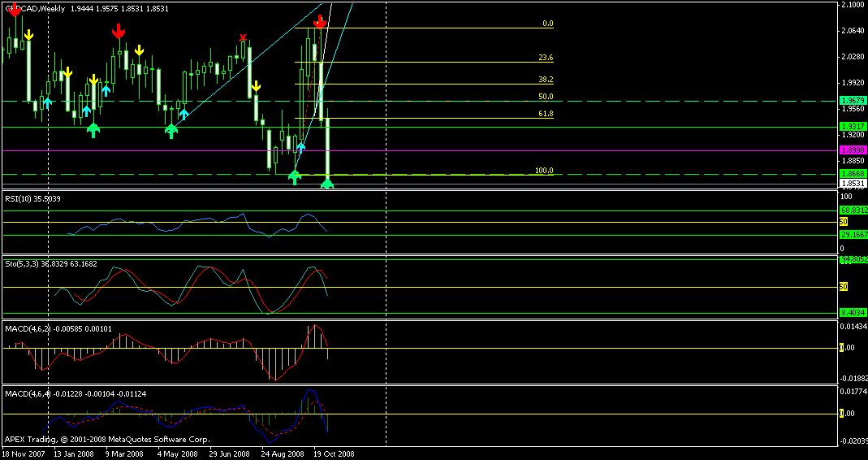The image size is (868, 460).
Task: Click the red X marker above the candles
Action: coord(242,37)
